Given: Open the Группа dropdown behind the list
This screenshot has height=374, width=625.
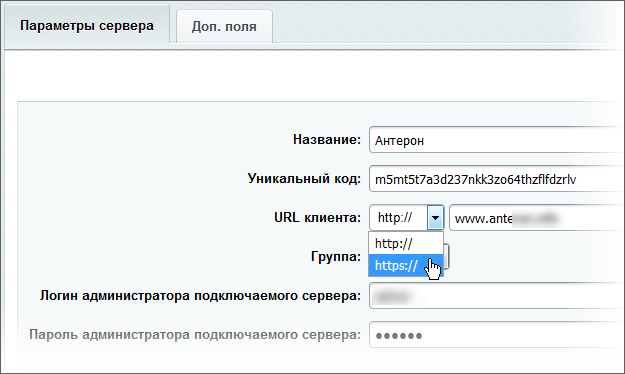Looking at the screenshot, I should tap(446, 256).
